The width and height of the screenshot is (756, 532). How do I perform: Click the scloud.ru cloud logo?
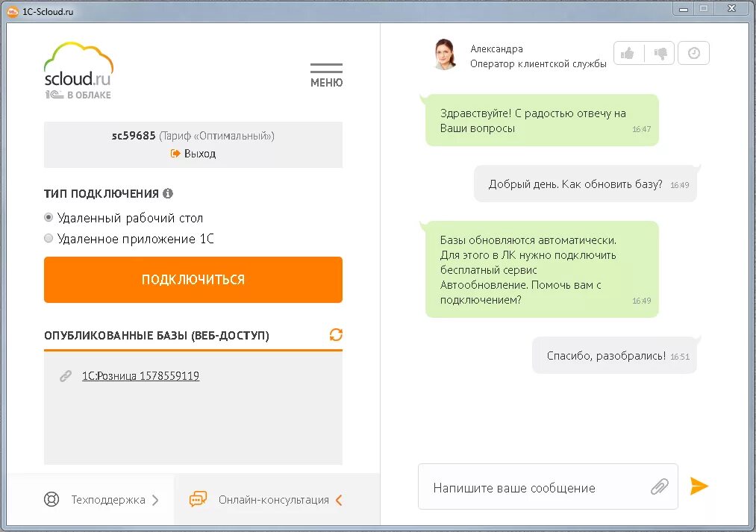point(78,70)
